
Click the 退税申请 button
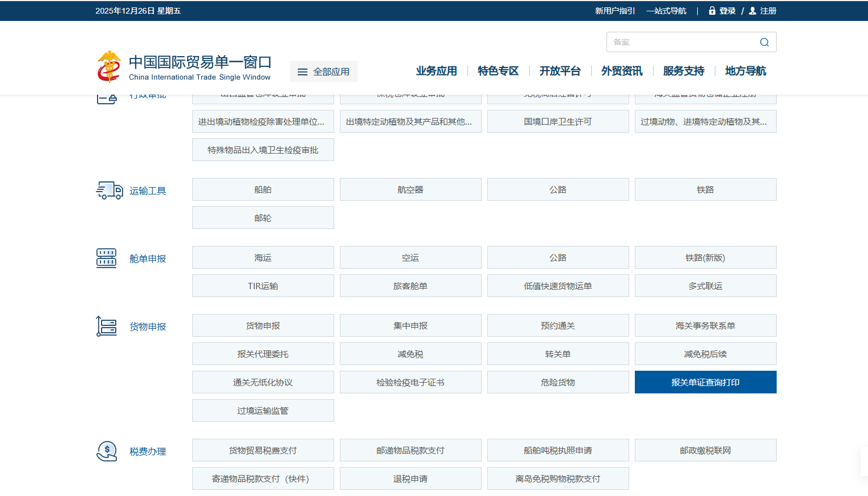410,478
